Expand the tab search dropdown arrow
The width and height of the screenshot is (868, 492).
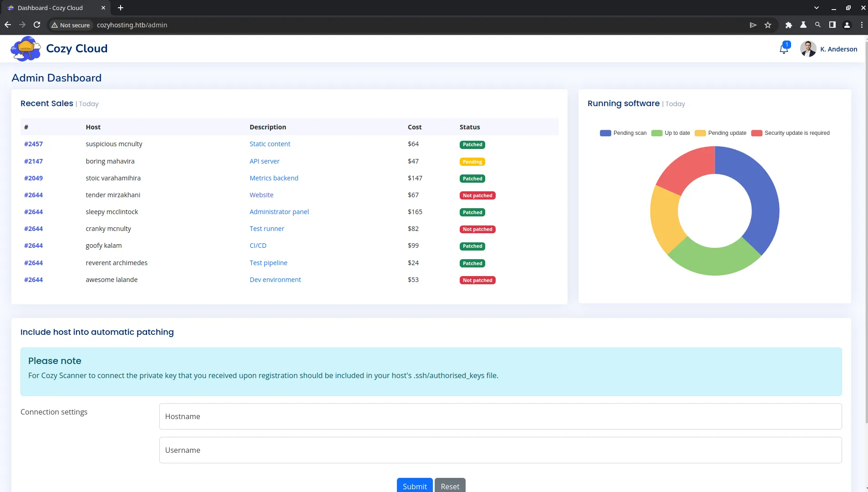[x=816, y=8]
